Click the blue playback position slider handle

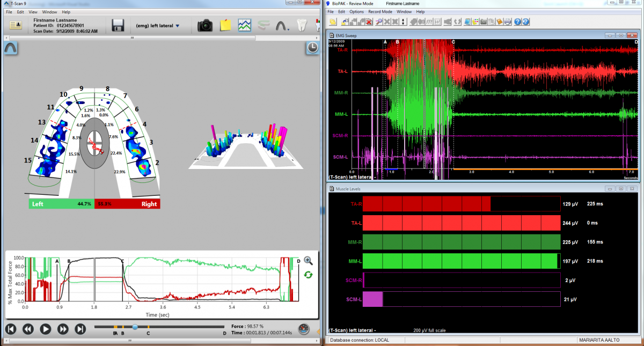click(135, 327)
